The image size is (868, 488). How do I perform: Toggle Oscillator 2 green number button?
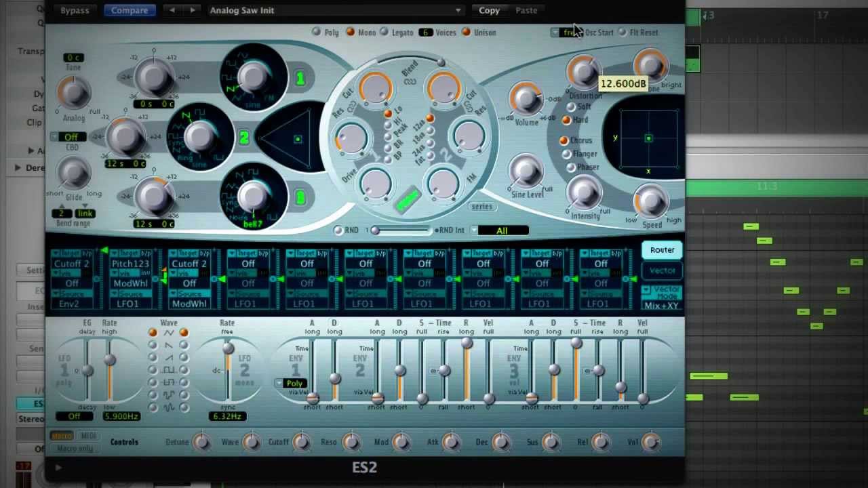pyautogui.click(x=244, y=138)
